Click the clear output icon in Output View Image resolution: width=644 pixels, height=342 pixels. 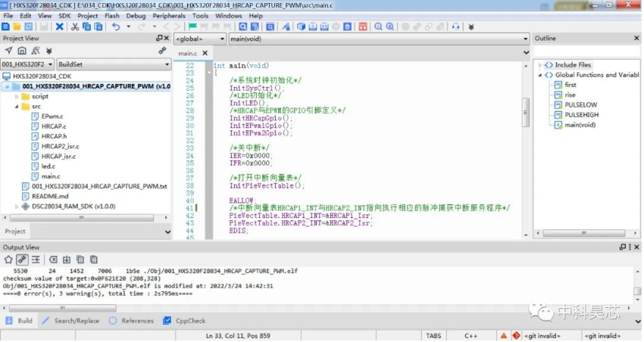(x=53, y=260)
